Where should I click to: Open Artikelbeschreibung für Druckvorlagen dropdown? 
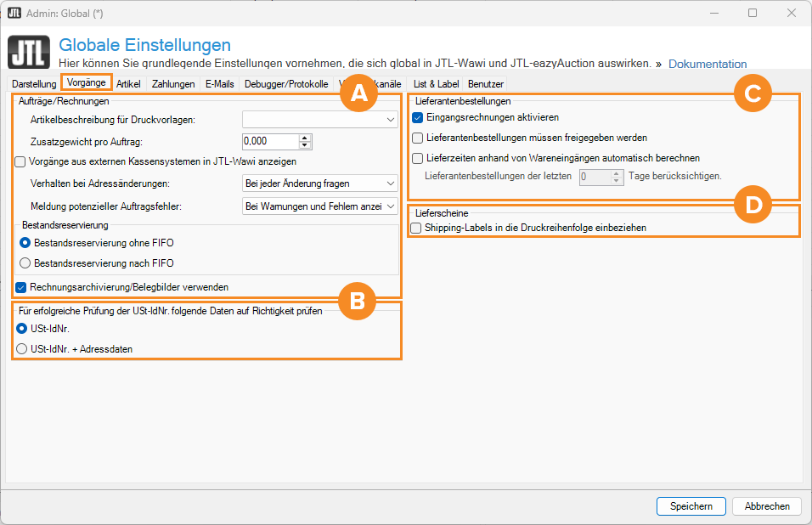(319, 120)
